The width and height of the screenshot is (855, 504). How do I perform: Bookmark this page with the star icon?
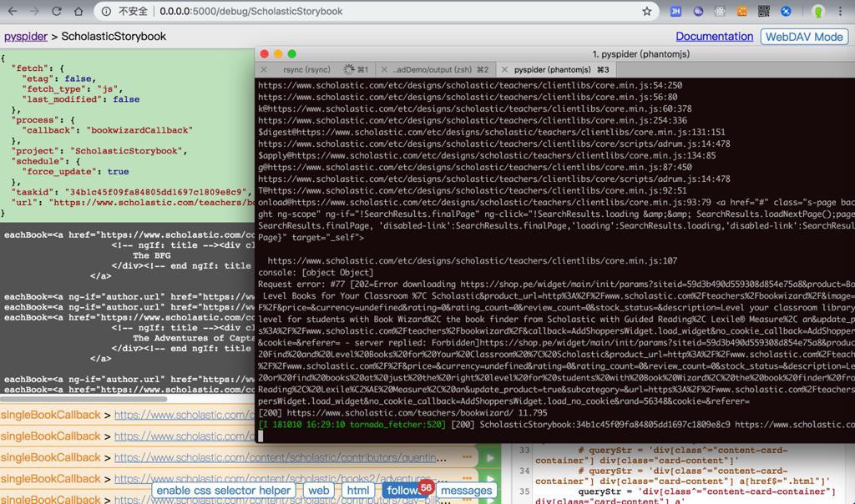pyautogui.click(x=647, y=11)
